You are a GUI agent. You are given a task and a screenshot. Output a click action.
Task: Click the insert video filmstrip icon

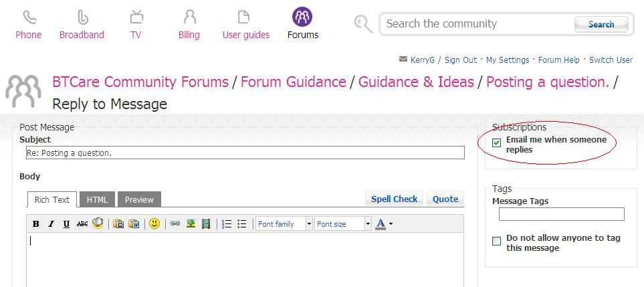coord(206,223)
